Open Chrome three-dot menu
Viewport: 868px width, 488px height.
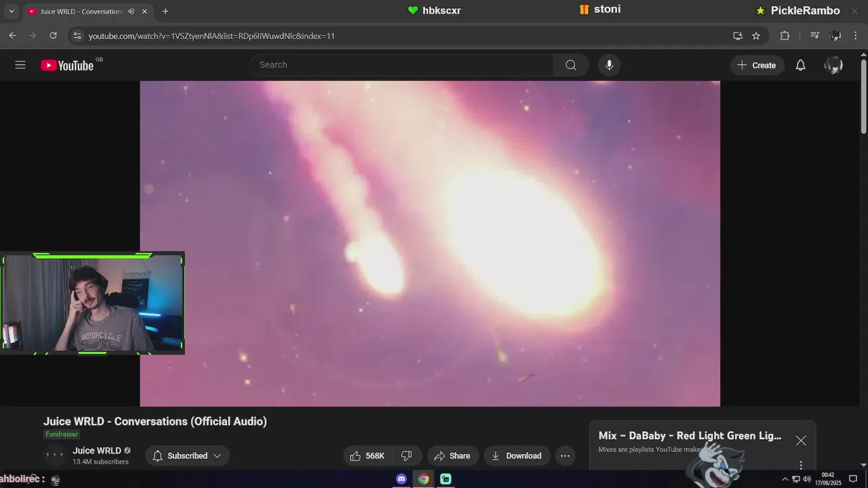point(856,36)
